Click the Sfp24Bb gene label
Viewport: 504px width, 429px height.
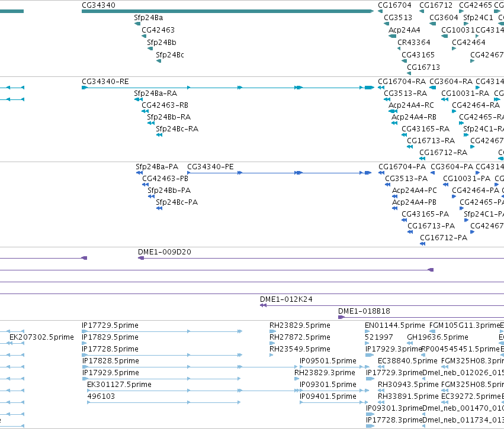[161, 43]
